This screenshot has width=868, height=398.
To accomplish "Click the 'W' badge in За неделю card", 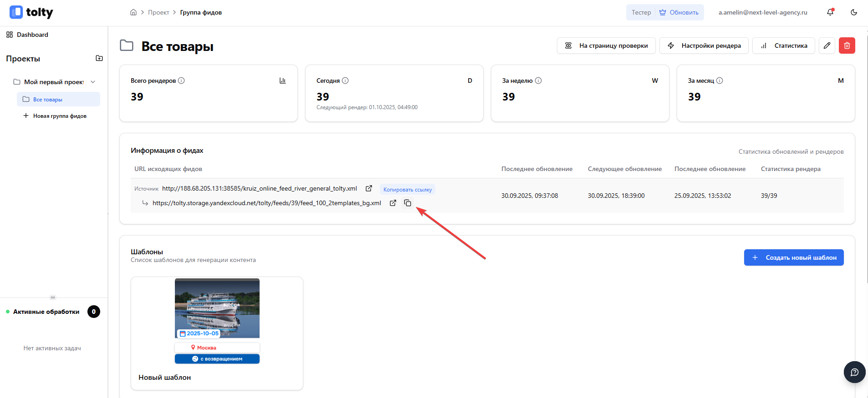I will click(x=655, y=81).
